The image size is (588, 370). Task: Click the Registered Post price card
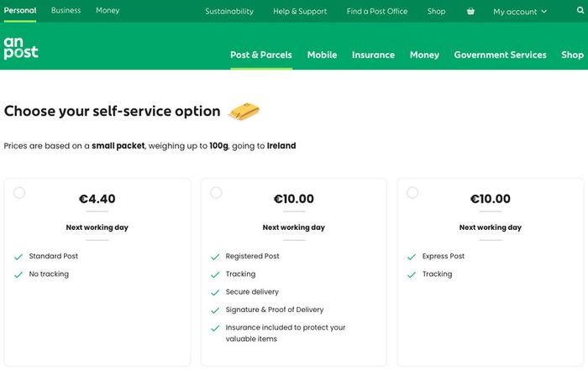pos(294,273)
